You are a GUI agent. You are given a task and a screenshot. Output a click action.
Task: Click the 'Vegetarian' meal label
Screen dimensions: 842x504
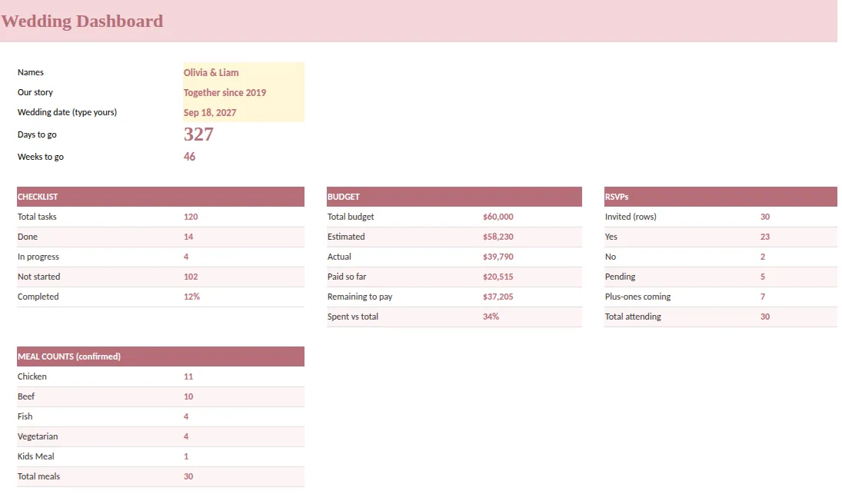[x=38, y=436]
